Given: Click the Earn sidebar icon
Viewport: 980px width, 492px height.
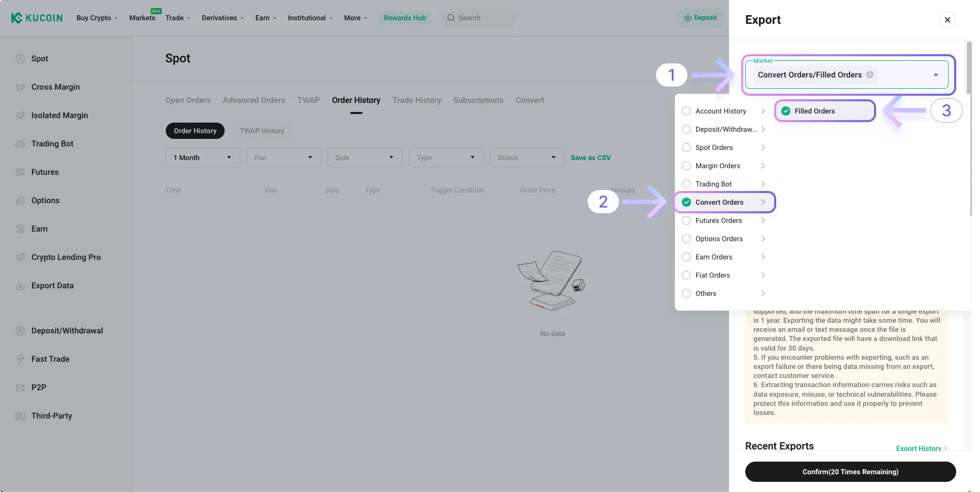Looking at the screenshot, I should point(20,229).
